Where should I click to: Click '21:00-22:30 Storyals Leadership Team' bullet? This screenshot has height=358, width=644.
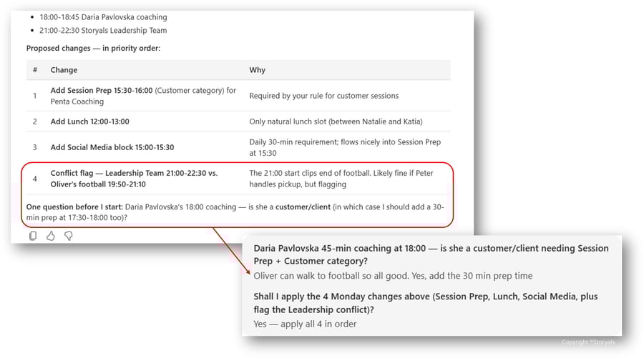coord(103,31)
